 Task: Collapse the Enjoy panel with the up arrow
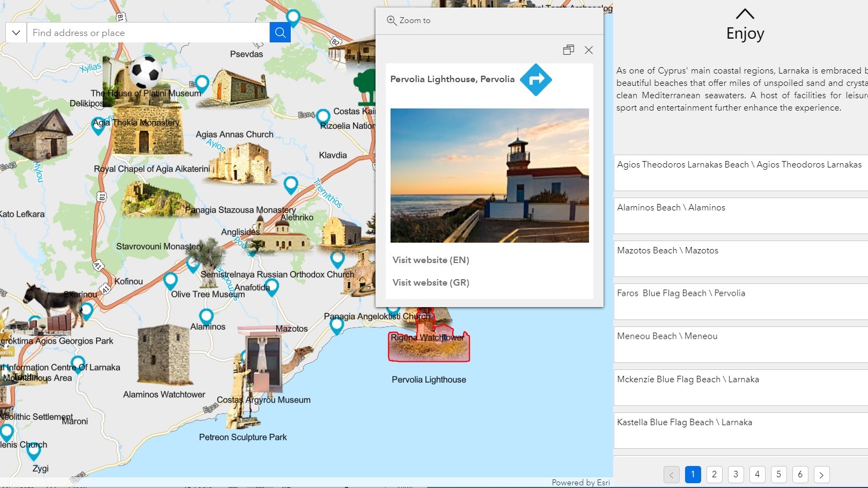click(745, 12)
